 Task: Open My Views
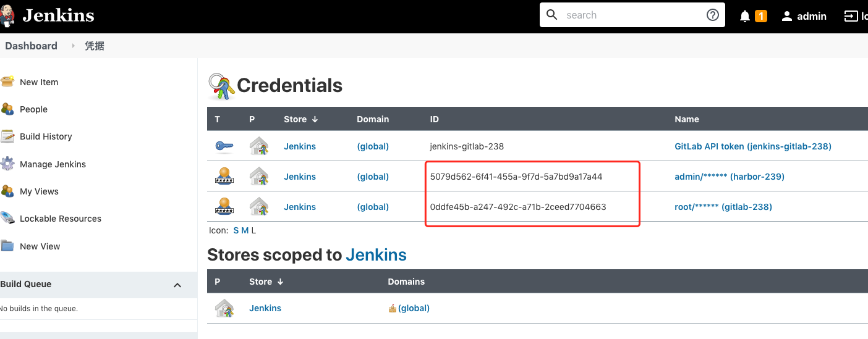tap(39, 191)
